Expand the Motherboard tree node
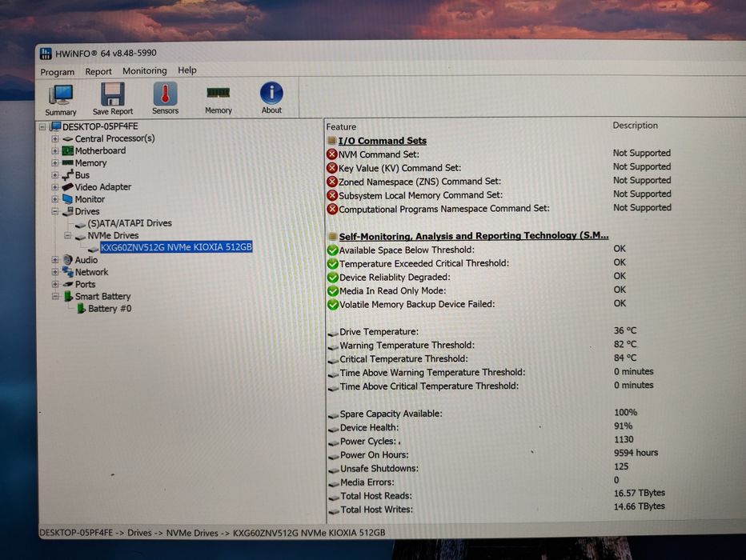Viewport: 746px width, 560px height. pos(55,151)
